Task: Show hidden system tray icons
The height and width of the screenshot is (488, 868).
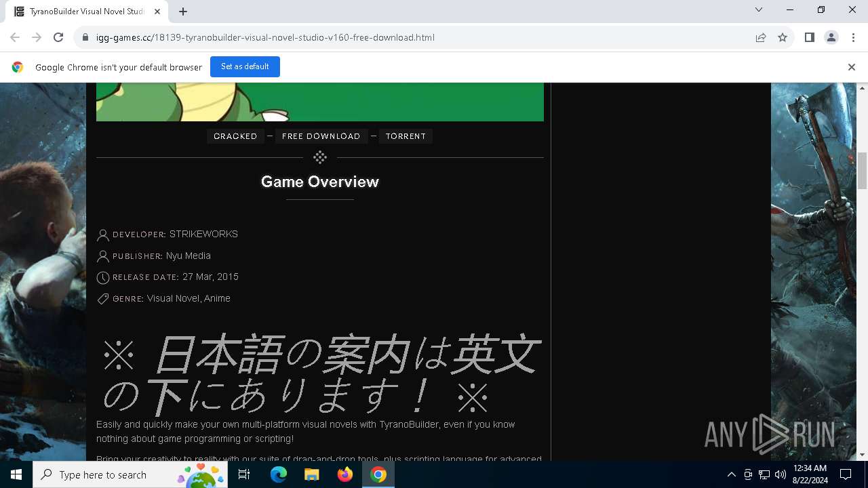Action: (x=731, y=474)
